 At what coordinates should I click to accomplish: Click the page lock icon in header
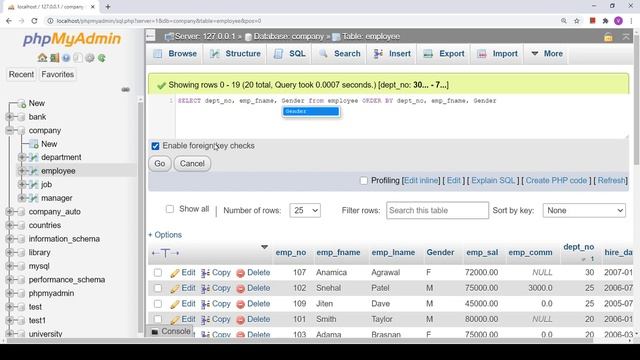point(608,37)
